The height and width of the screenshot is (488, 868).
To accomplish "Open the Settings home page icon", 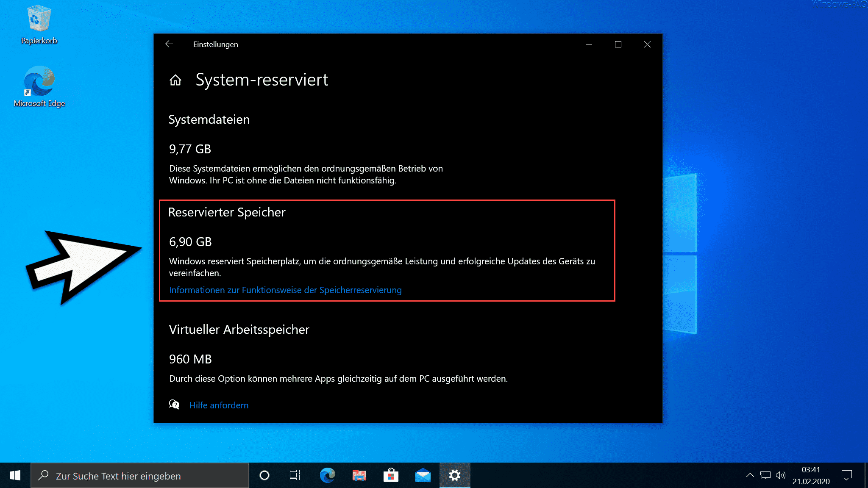I will (175, 80).
